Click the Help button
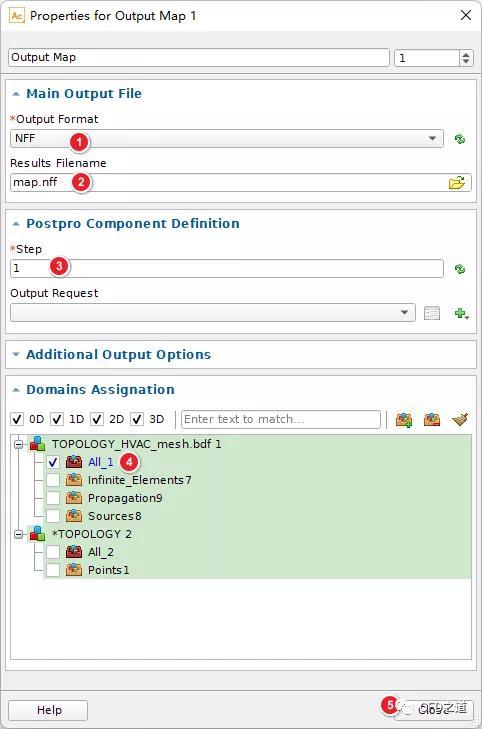This screenshot has width=482, height=729. click(x=48, y=710)
